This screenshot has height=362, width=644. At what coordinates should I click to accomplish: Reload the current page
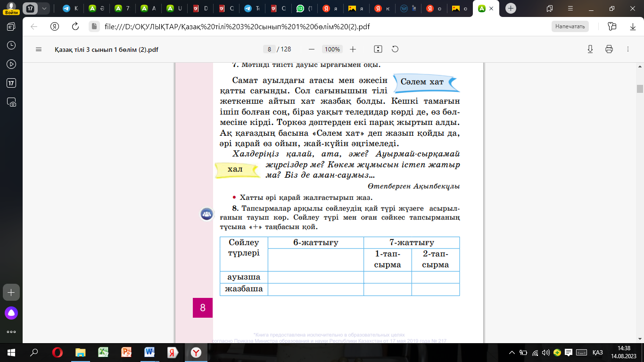pyautogui.click(x=75, y=26)
